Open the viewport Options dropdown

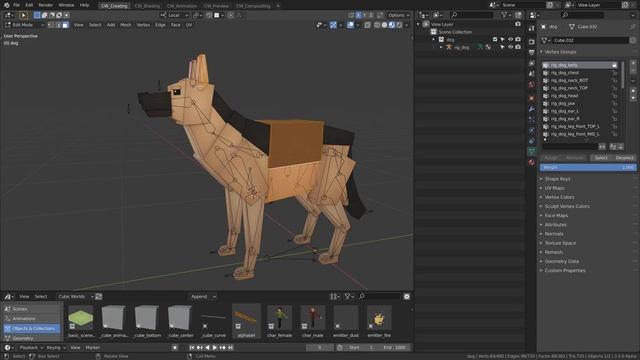[399, 15]
